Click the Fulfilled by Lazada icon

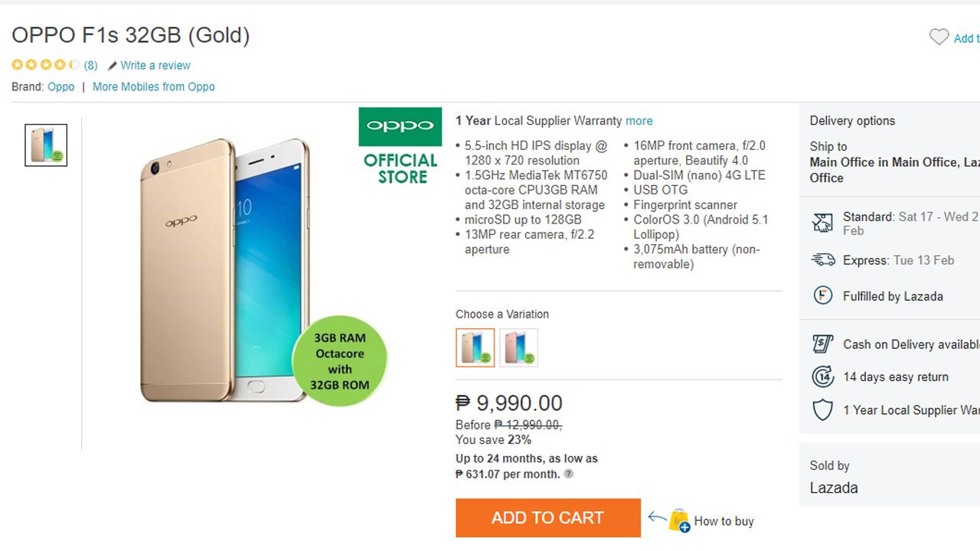pos(822,296)
